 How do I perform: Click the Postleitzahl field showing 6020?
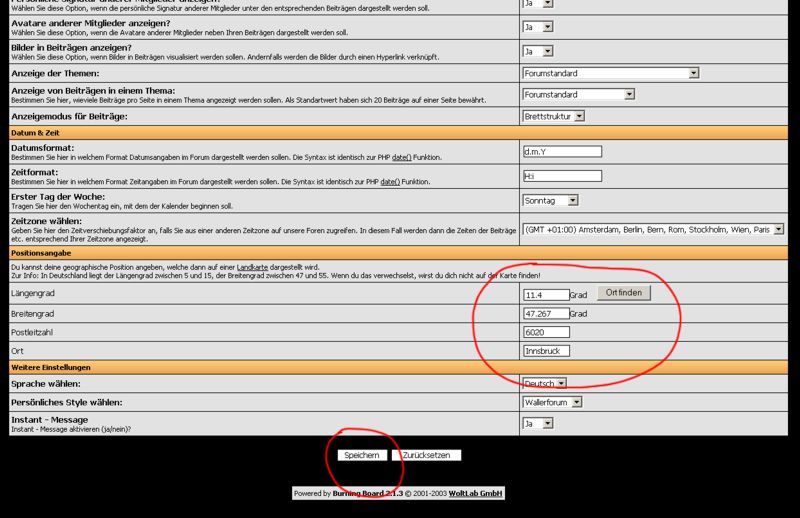[x=546, y=332]
